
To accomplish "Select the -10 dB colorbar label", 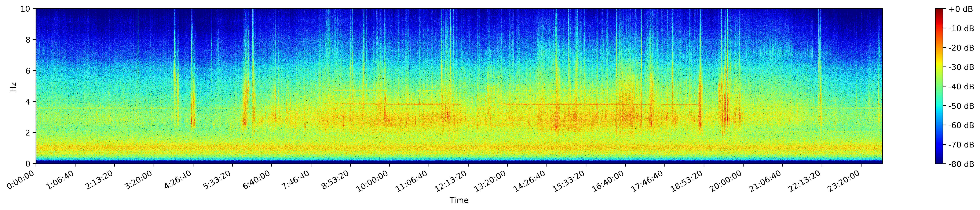I will (961, 29).
